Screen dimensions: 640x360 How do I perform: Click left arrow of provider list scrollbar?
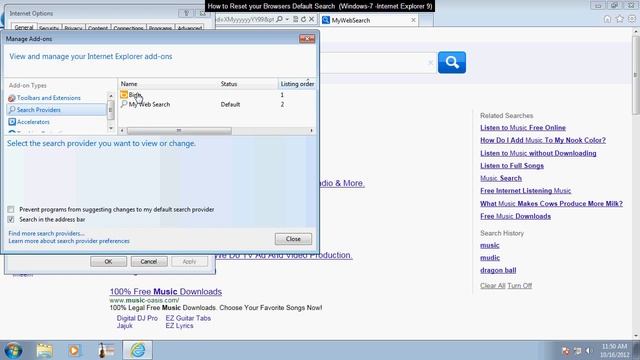122,131
